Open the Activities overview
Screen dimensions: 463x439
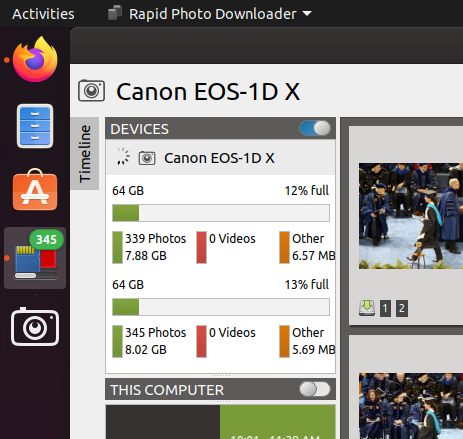(43, 14)
